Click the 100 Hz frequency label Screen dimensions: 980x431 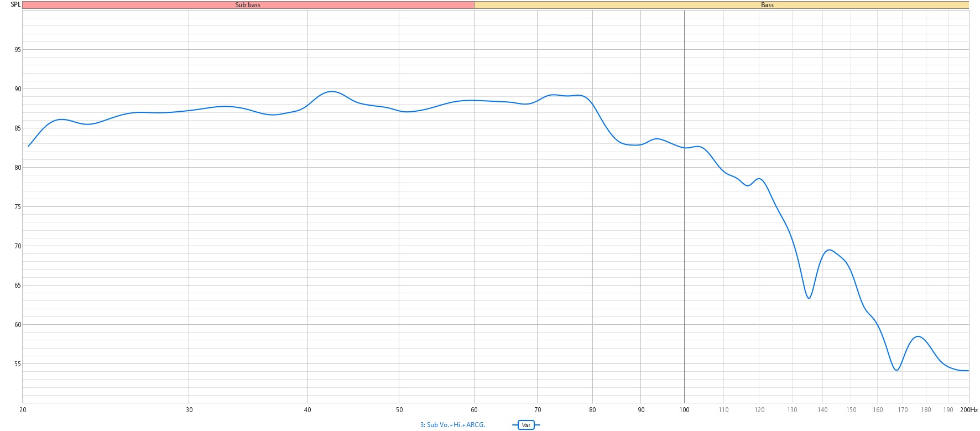point(684,410)
